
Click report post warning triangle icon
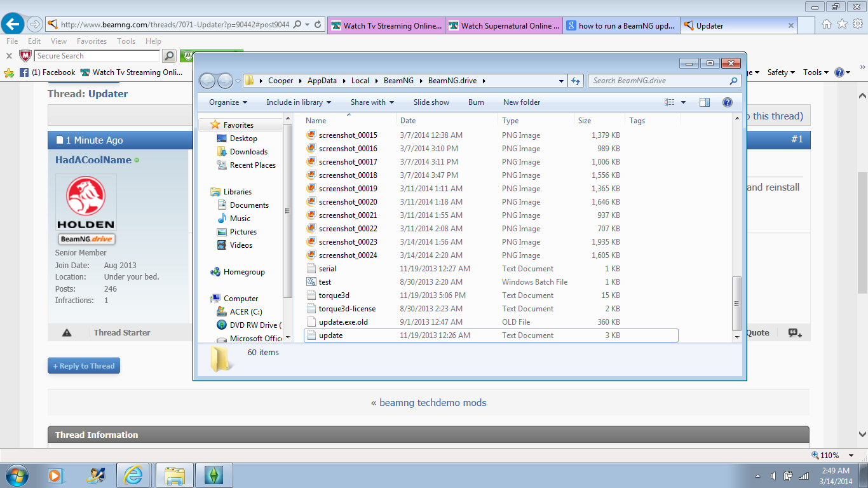[67, 333]
